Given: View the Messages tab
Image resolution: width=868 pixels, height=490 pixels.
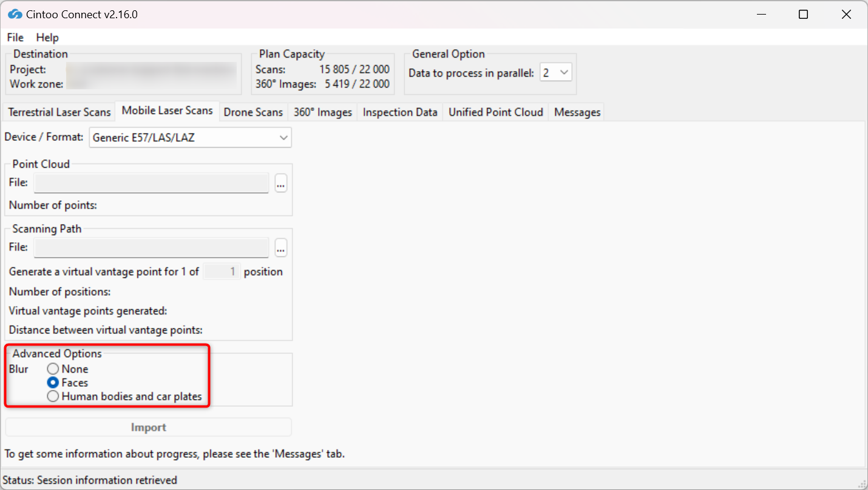Looking at the screenshot, I should [x=577, y=112].
